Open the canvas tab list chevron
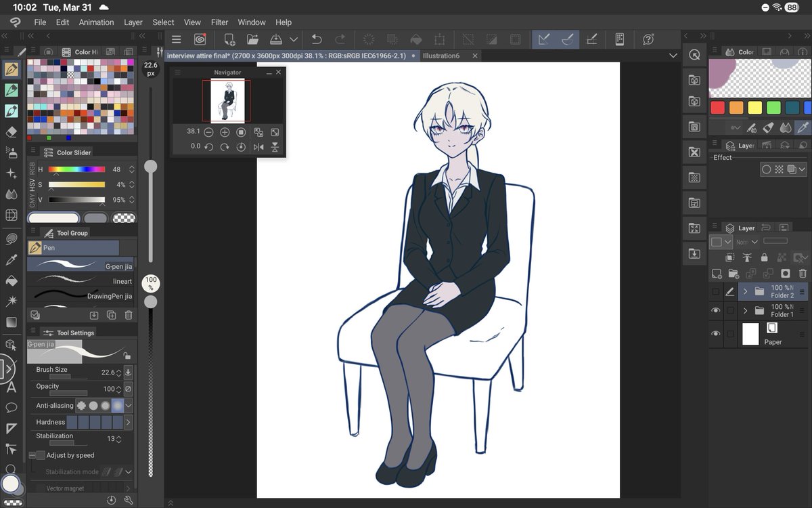The width and height of the screenshot is (812, 508). 673,56
